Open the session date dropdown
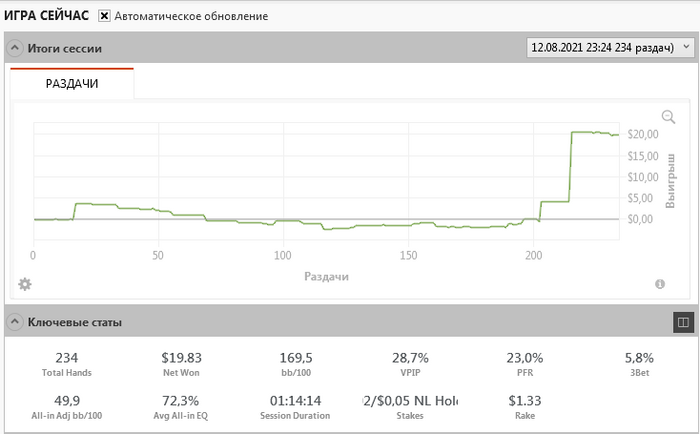Screen dimensions: 700x434 (x=609, y=48)
